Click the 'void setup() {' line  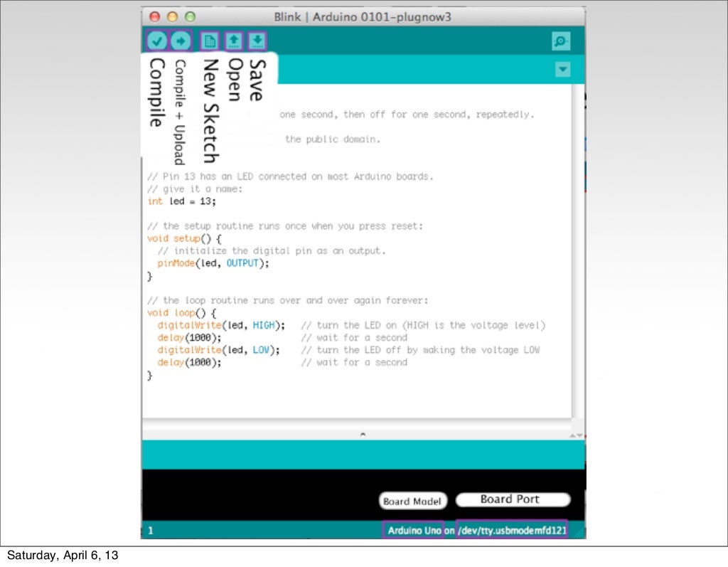point(184,238)
